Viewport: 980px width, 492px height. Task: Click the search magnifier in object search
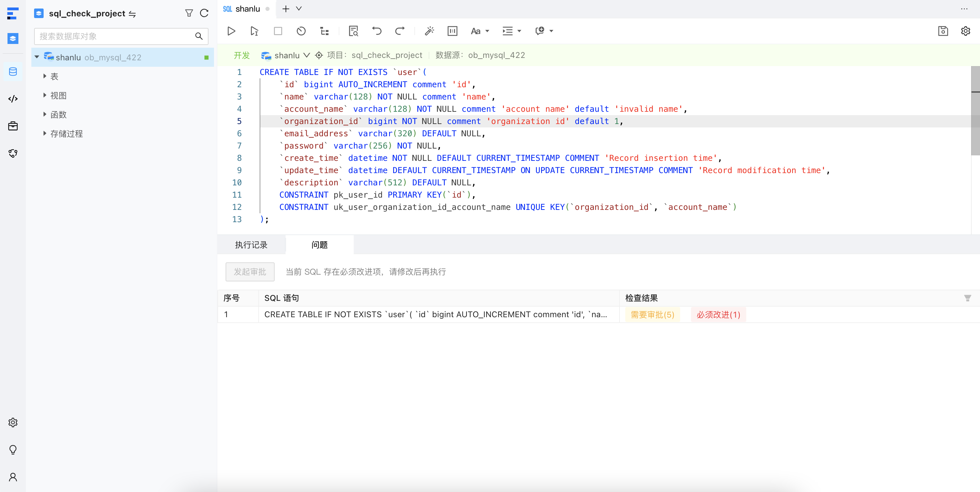[199, 36]
